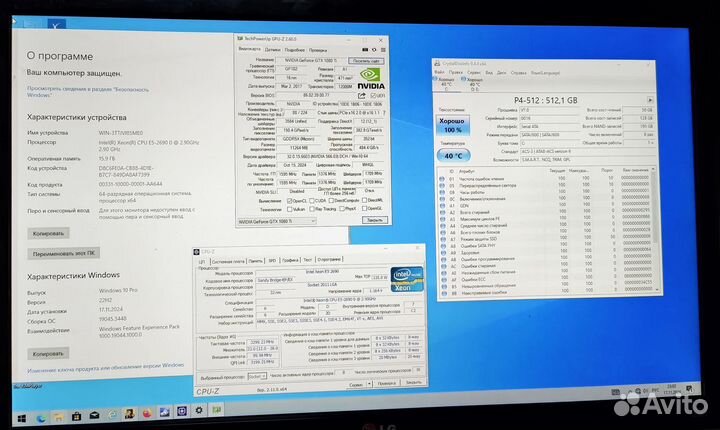
Task: Click the GPU-Z refresh icon
Action: tap(374, 50)
